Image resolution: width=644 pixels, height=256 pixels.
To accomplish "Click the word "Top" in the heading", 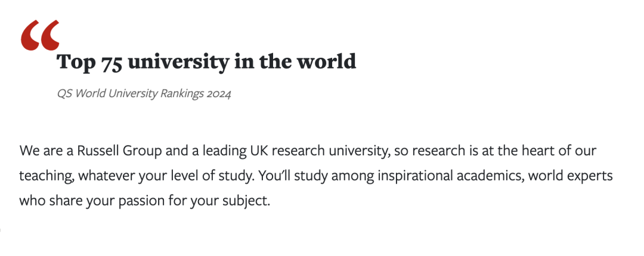I will (76, 63).
